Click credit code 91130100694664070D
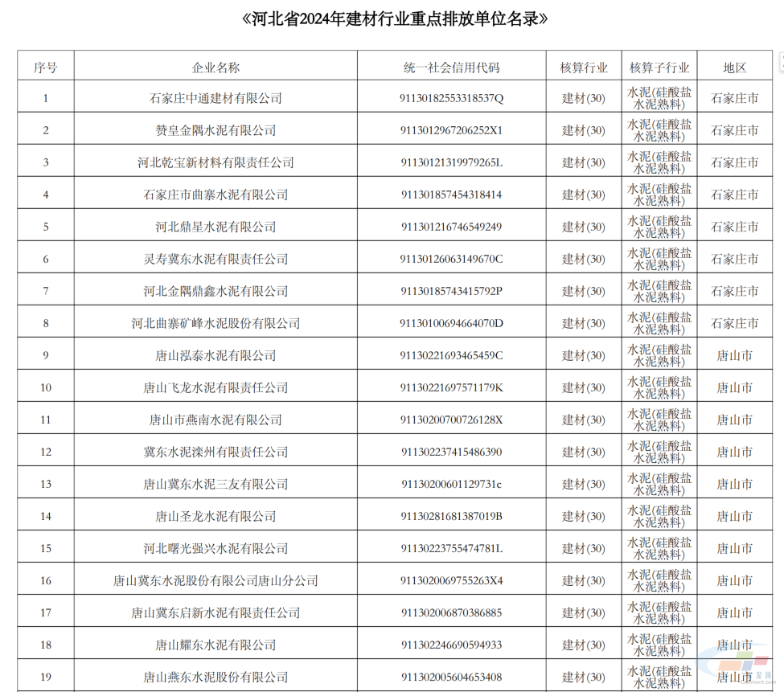 pyautogui.click(x=451, y=323)
